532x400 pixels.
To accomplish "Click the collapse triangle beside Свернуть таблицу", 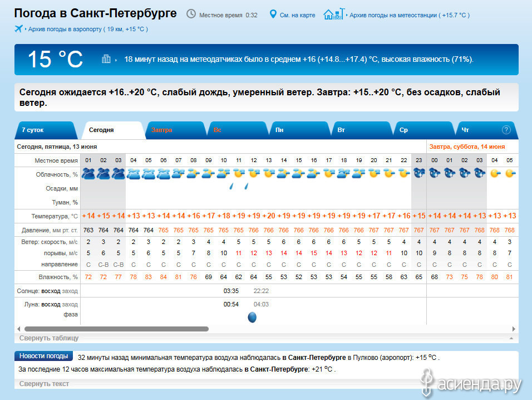I will [x=511, y=338].
